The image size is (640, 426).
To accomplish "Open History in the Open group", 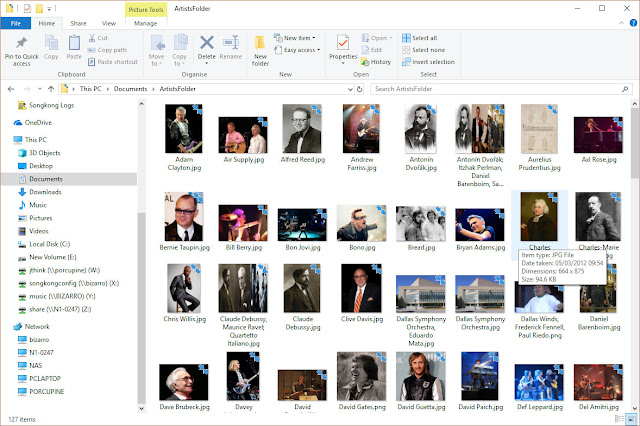I will (x=376, y=62).
